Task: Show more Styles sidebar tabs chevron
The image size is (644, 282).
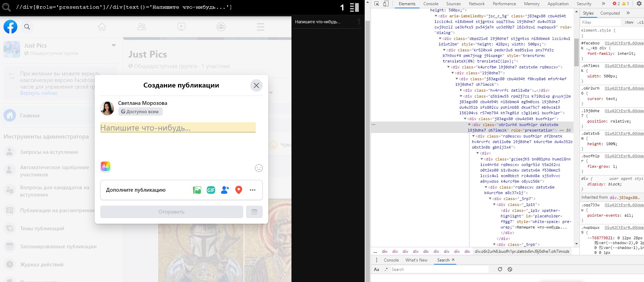Action: (x=628, y=13)
